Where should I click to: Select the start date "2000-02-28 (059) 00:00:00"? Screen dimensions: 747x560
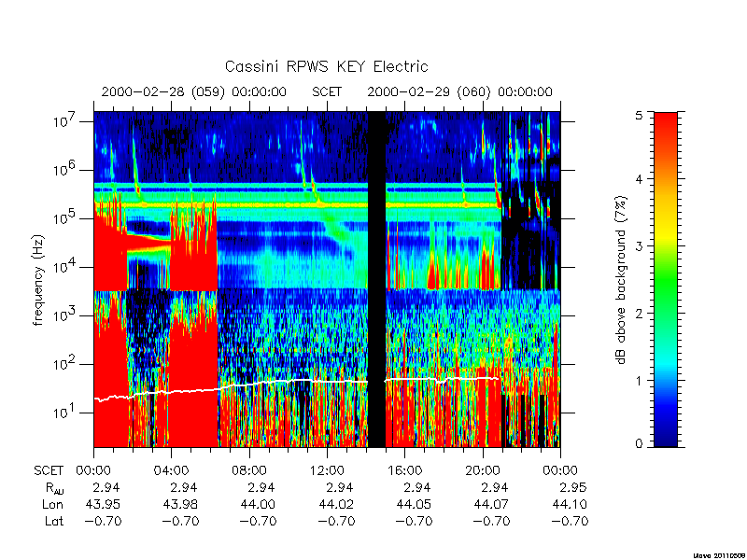point(194,91)
